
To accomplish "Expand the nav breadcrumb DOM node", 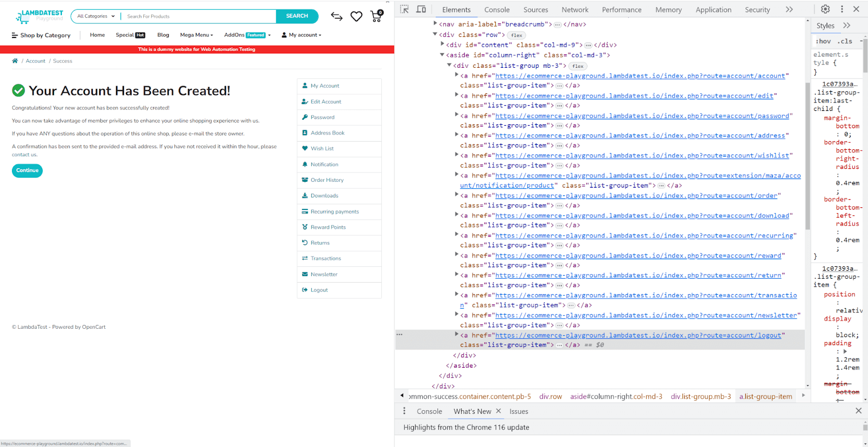I will [x=435, y=24].
